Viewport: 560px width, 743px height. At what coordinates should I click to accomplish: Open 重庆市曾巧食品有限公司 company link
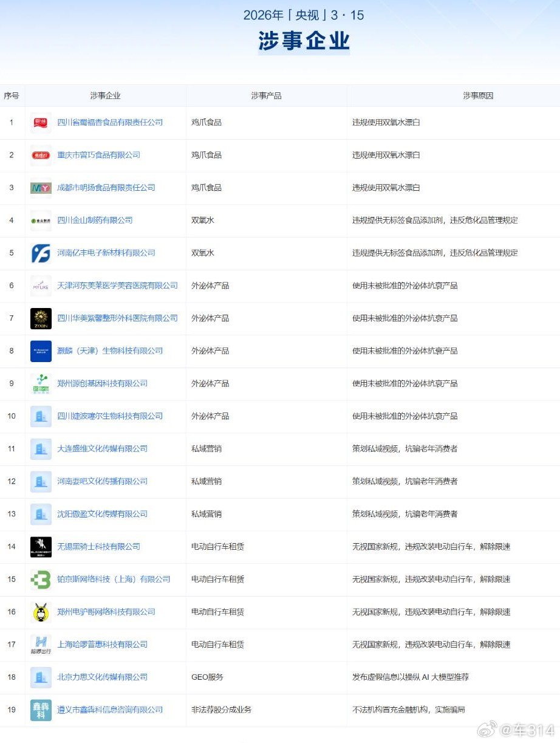click(98, 156)
